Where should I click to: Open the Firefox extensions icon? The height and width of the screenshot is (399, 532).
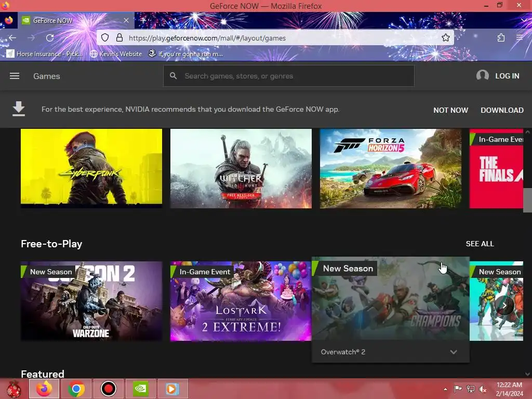501,37
